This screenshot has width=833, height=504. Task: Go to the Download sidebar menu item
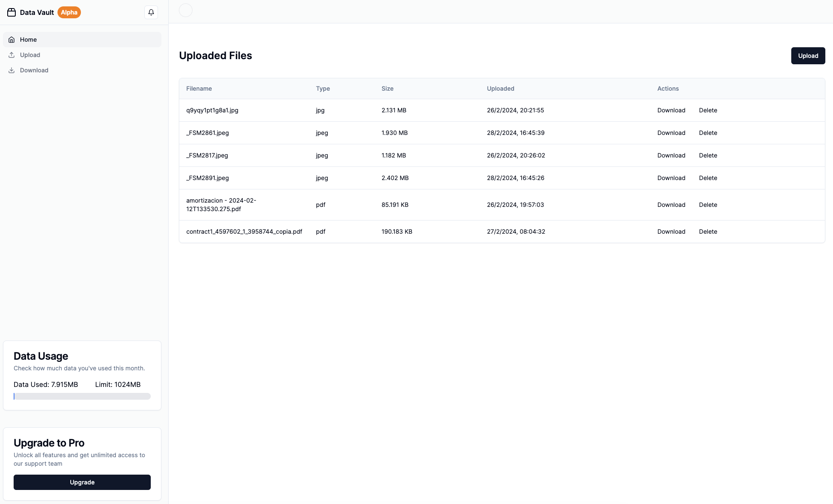[x=34, y=70]
